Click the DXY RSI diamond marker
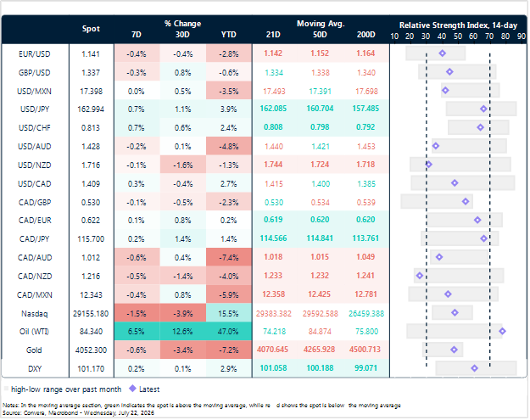This screenshot has width=530, height=420. click(x=476, y=368)
